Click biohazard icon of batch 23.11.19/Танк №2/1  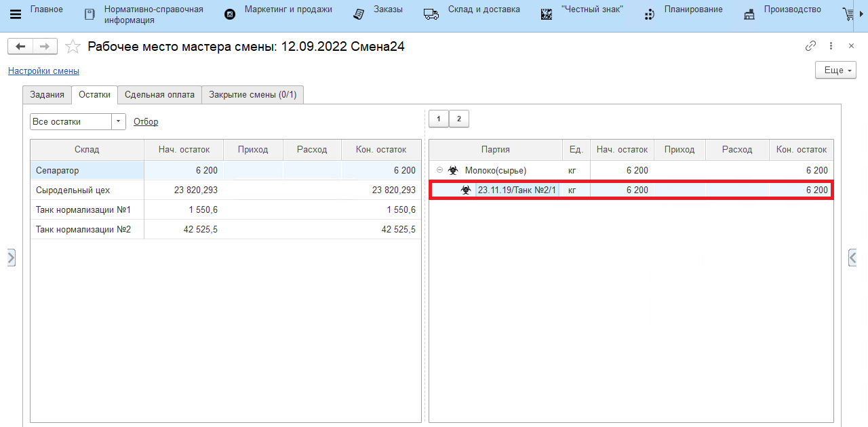click(x=466, y=190)
